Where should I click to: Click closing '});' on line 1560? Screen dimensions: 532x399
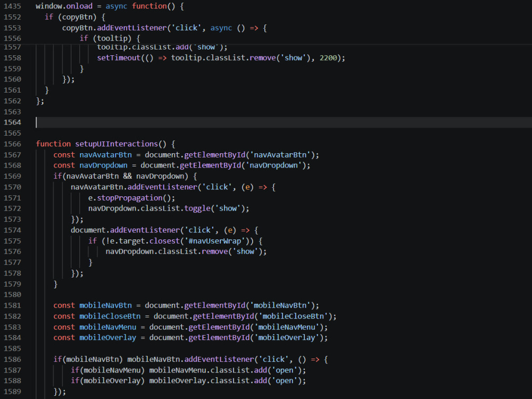coord(68,79)
